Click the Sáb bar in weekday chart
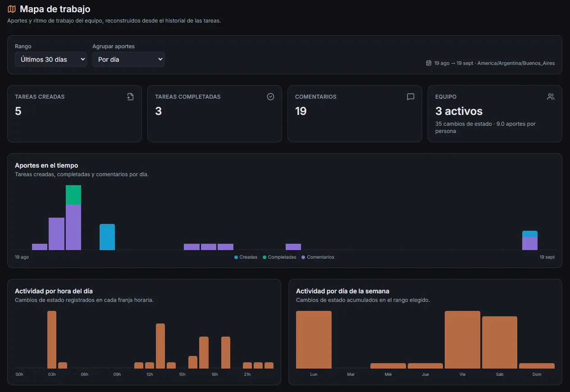The height and width of the screenshot is (392, 570). [500, 342]
